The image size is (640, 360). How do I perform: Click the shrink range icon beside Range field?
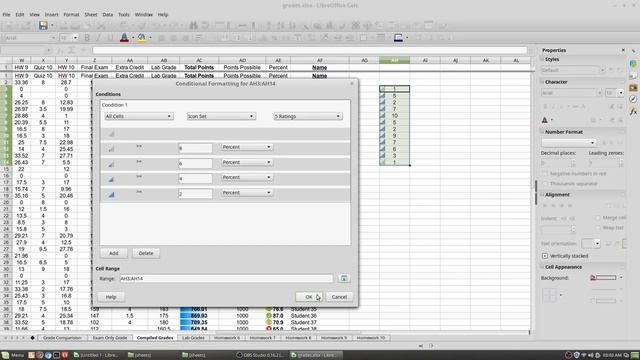point(344,278)
